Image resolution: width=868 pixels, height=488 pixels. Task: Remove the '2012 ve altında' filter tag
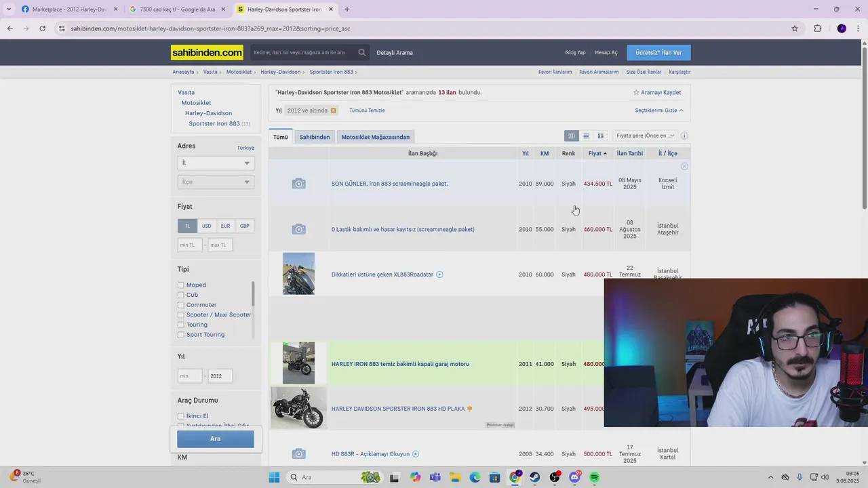pos(333,110)
